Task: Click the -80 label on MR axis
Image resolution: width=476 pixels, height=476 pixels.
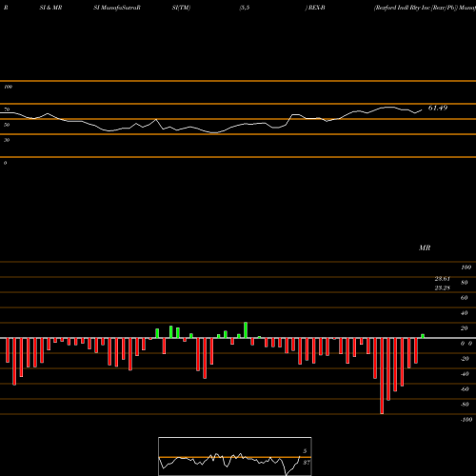Action: coord(465,405)
